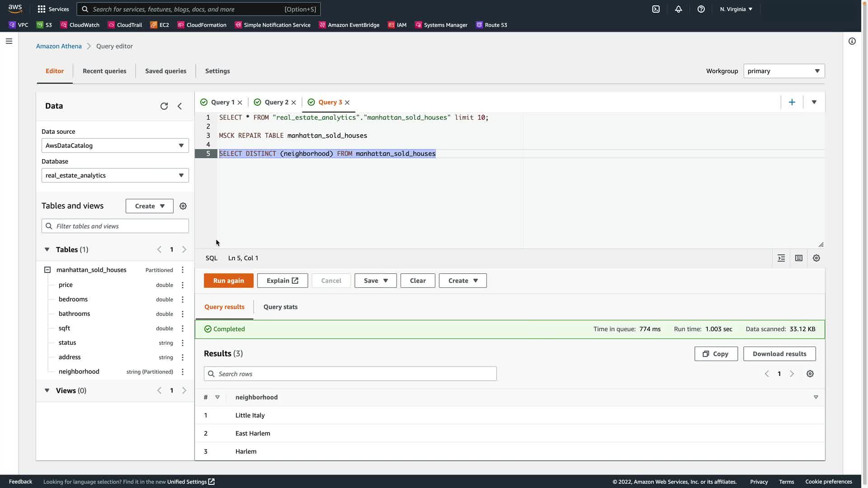Open Tables and views settings gear
This screenshot has height=488, width=868.
[183, 206]
